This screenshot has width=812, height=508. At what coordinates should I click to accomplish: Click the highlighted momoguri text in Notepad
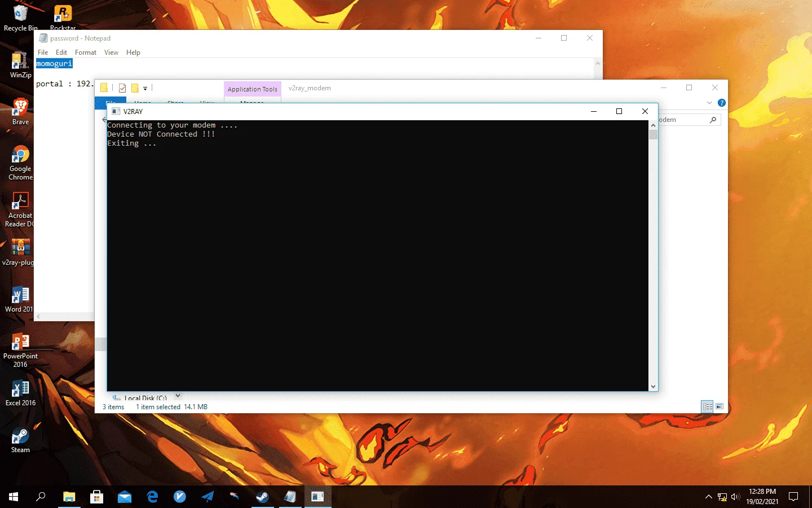[54, 64]
